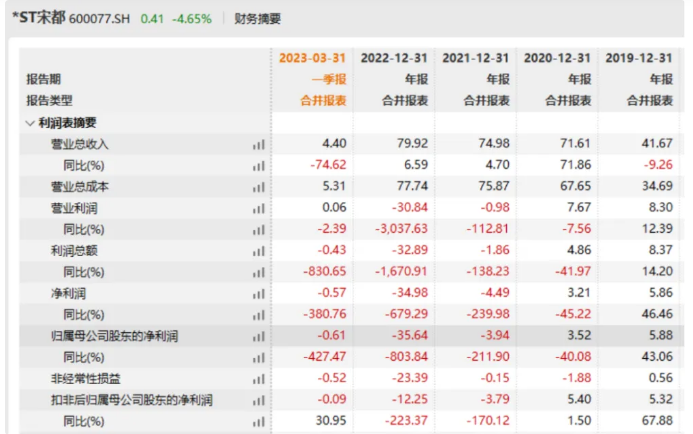Click the 报告类型 row label
693x434 pixels.
coord(49,101)
